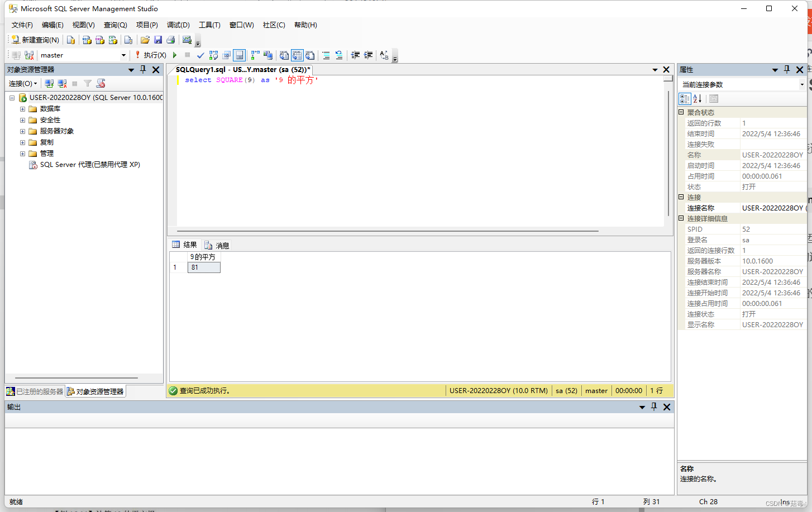The image size is (812, 512).
Task: Save the query with the floppy disk icon
Action: pos(158,40)
